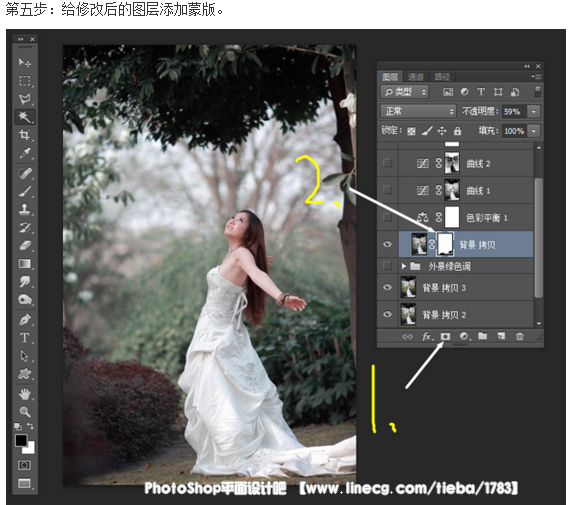Select the Brush tool
Image resolution: width=568 pixels, height=505 pixels.
pos(25,191)
